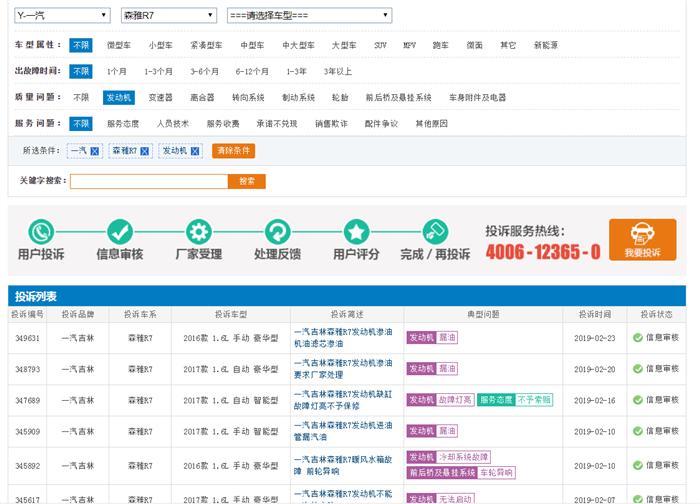Open the Y-一汽 brand dropdown
Screen dimensions: 700x504
click(x=62, y=16)
